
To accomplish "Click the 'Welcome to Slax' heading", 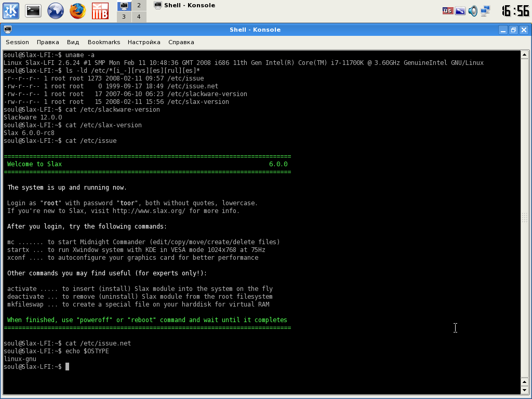I will click(35, 164).
